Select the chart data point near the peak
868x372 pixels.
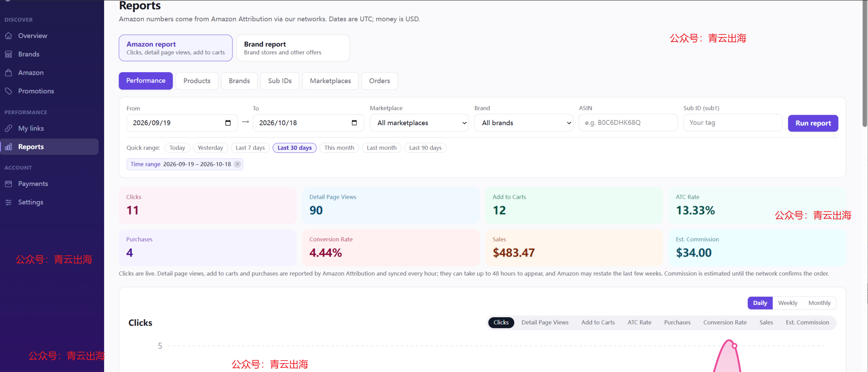(x=735, y=346)
